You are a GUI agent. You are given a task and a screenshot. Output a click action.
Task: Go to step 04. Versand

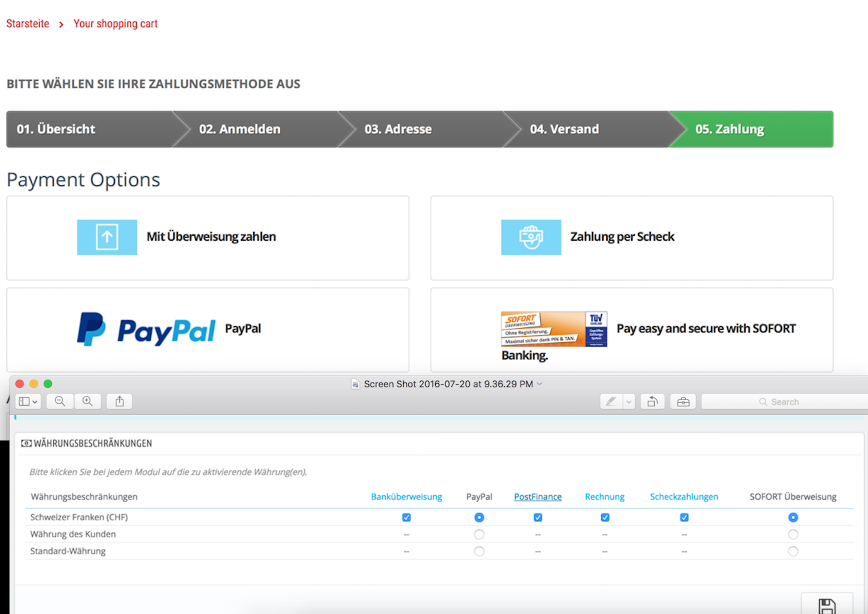coord(564,129)
